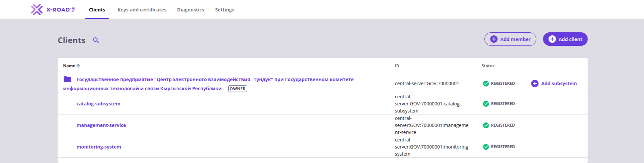Open the owner member Государственное предприятие link
644x163 pixels.
pyautogui.click(x=208, y=84)
